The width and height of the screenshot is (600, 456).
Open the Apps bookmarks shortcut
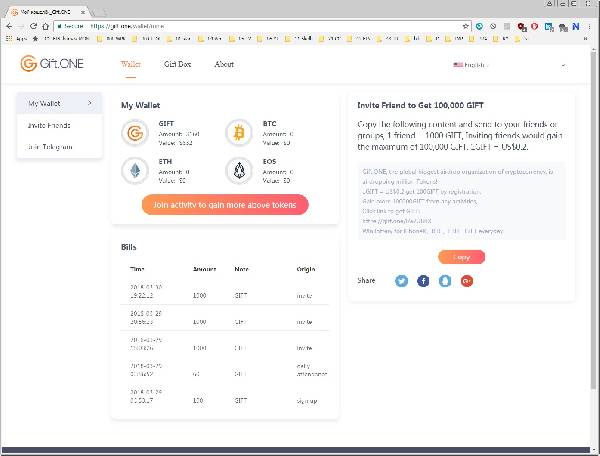[18, 39]
